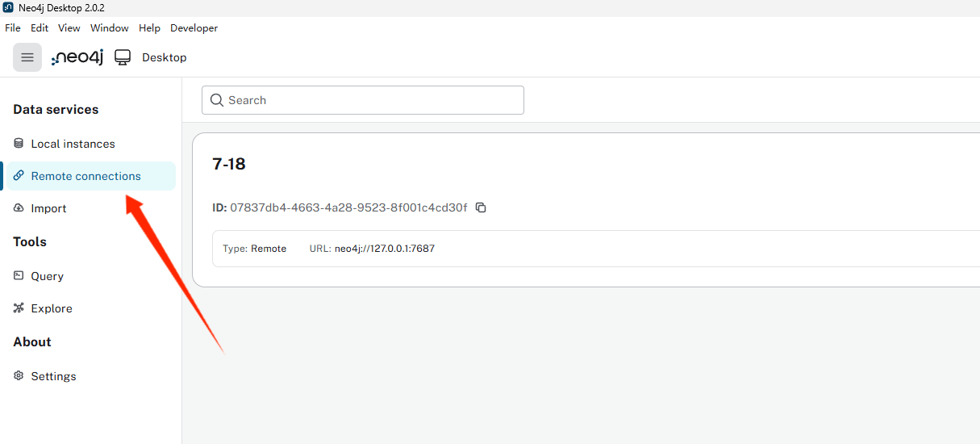The width and height of the screenshot is (980, 444).
Task: Open the View menu
Action: (x=69, y=28)
